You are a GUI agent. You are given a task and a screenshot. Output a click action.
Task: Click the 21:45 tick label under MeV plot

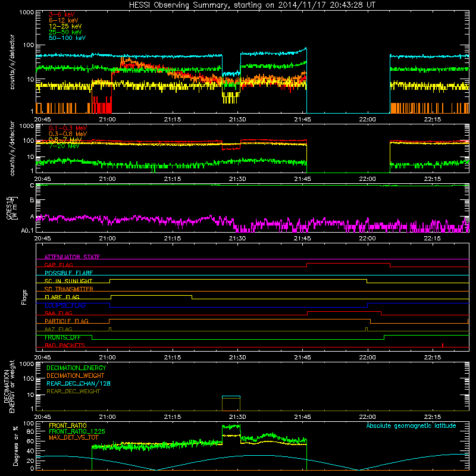[x=302, y=179]
